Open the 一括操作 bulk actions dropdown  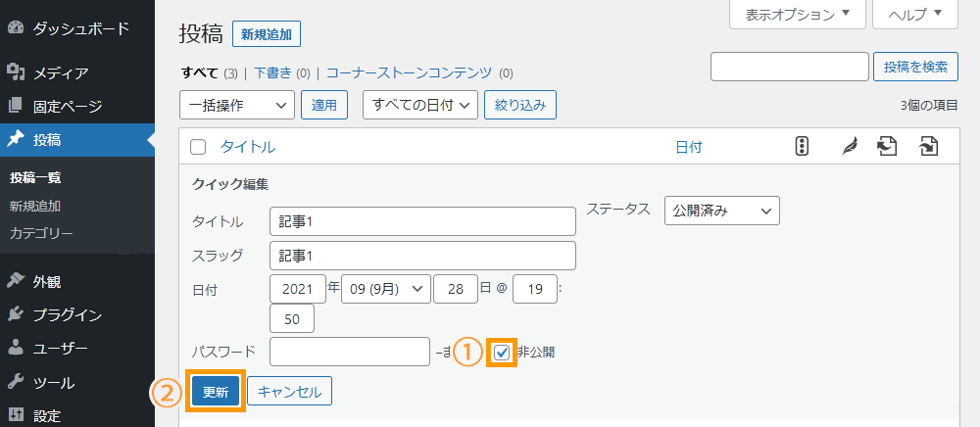[x=237, y=105]
